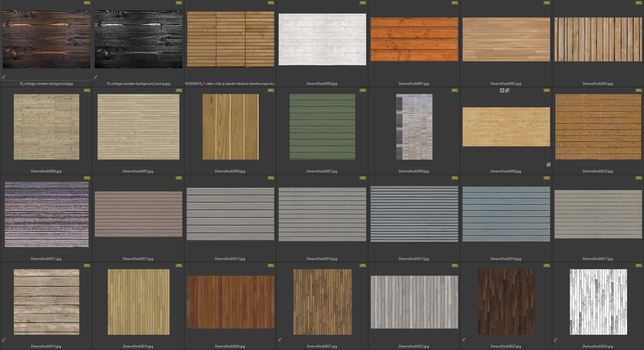Click the DerevoDosk0020.jpg file name label

tap(230, 346)
